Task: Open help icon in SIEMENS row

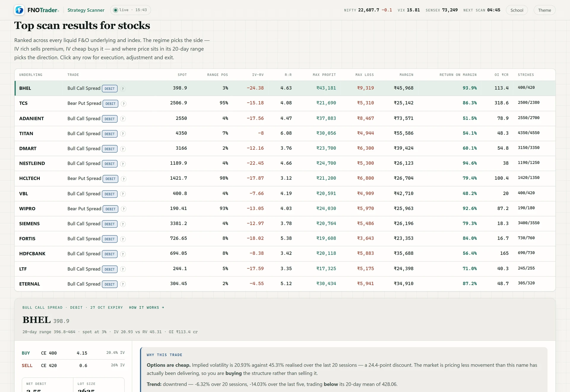Action: (x=123, y=224)
